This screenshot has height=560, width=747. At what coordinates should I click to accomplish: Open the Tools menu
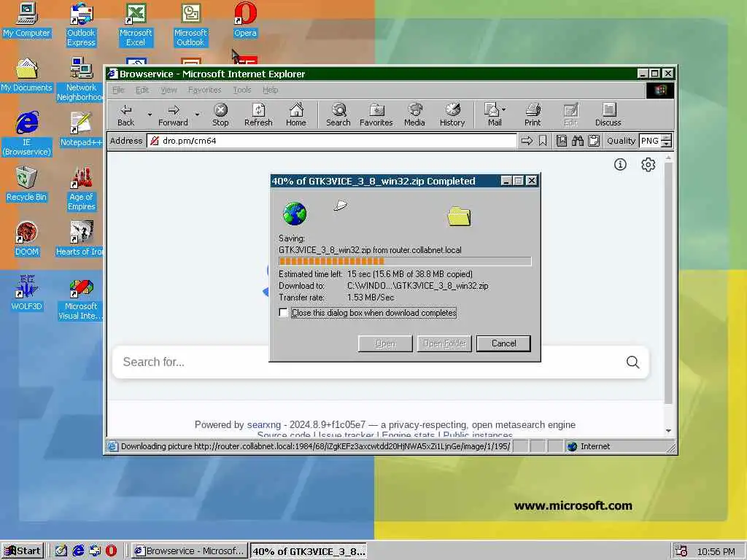[x=242, y=90]
